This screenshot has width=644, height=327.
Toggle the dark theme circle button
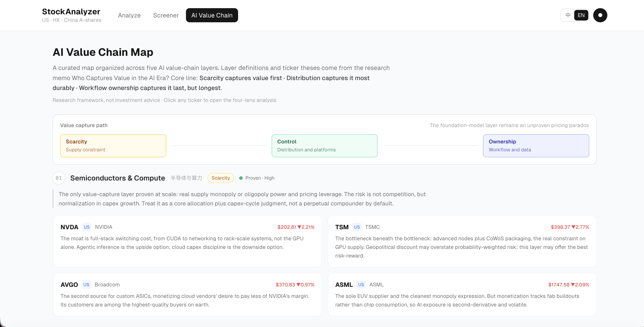point(600,15)
